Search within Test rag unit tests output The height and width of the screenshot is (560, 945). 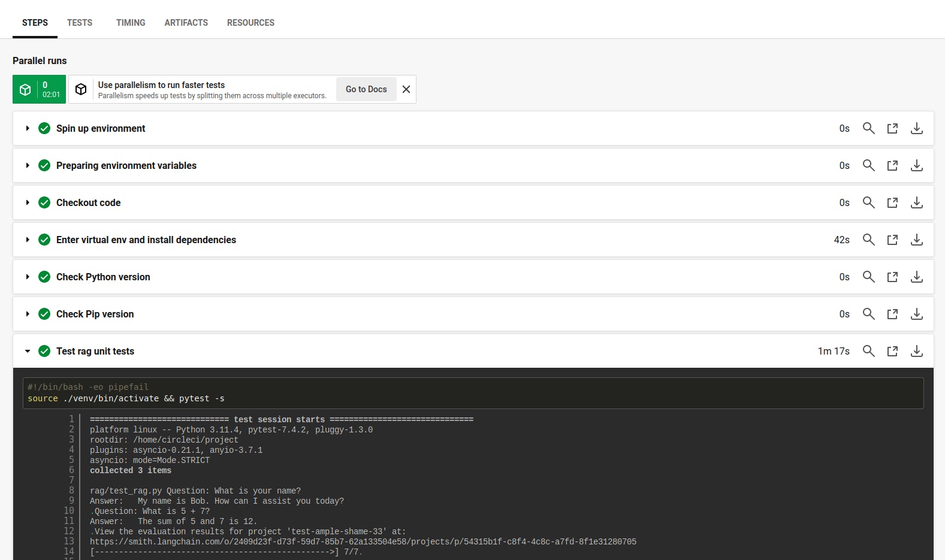[x=868, y=351]
